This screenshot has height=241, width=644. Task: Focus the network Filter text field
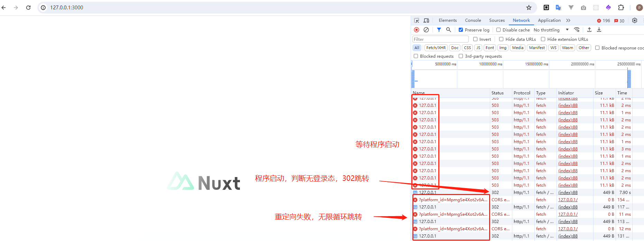tap(440, 39)
